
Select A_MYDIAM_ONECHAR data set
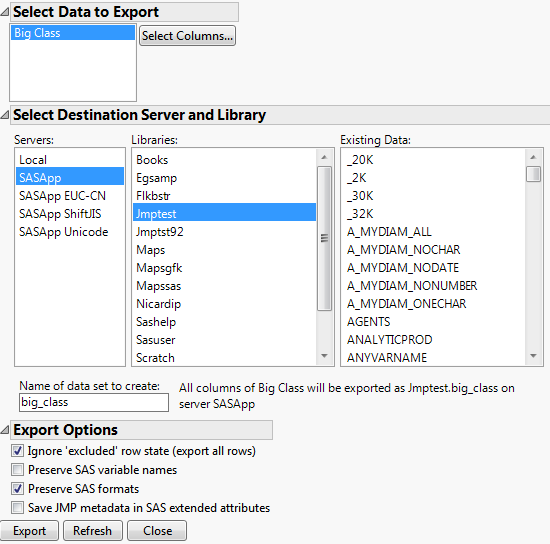(434, 304)
